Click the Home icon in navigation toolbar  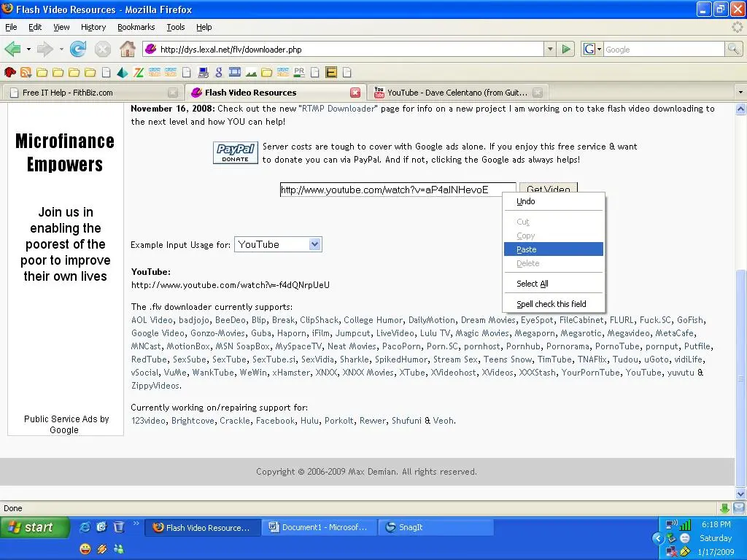click(128, 50)
